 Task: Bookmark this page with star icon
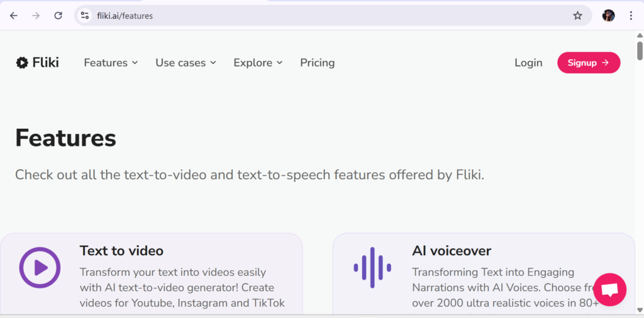click(x=577, y=16)
